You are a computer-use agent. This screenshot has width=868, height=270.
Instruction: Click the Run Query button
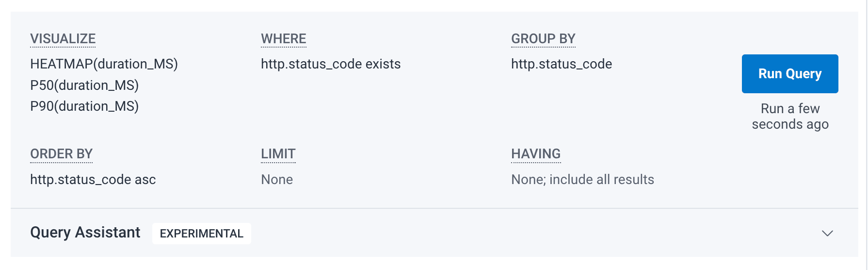789,74
